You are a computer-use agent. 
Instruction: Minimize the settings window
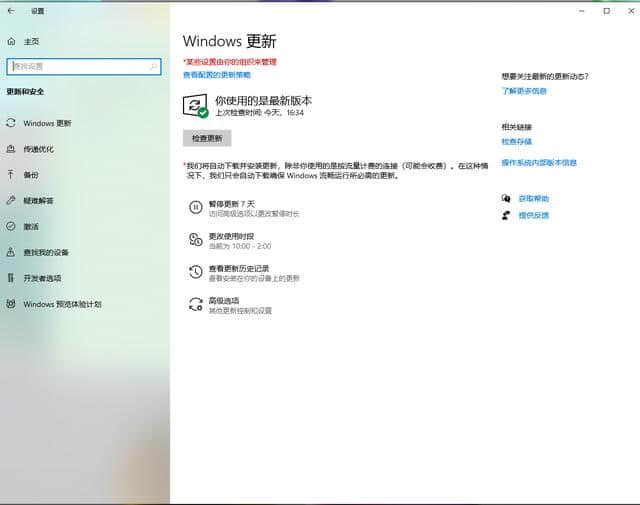582,11
